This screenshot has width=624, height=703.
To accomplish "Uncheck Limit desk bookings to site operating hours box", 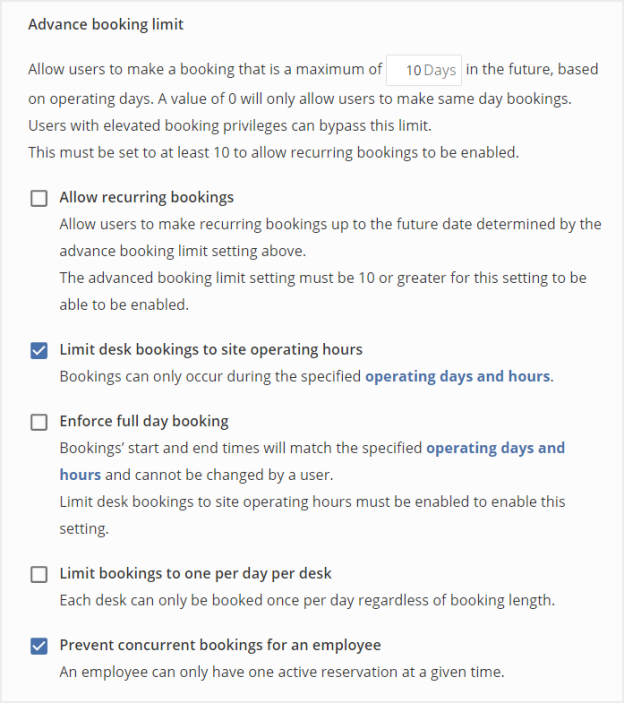I will click(x=39, y=350).
